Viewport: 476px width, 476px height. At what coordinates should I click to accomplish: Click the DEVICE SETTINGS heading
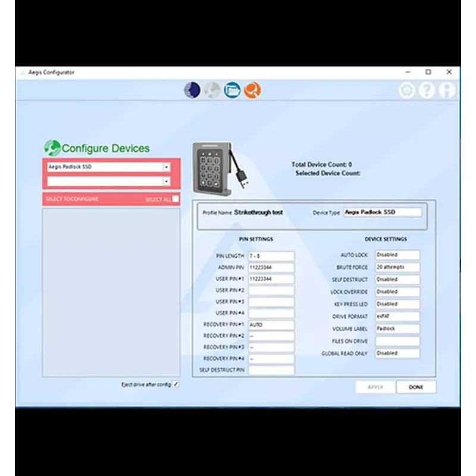tap(386, 239)
